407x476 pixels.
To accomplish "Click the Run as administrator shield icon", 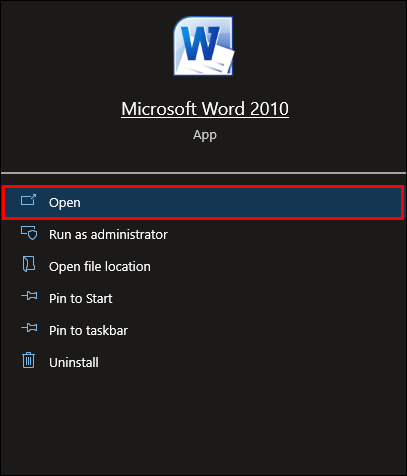I will 29,233.
